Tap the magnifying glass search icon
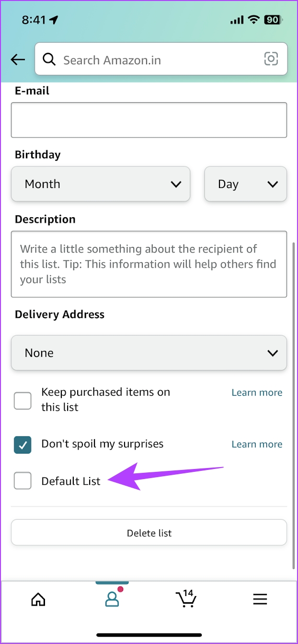 (x=49, y=59)
